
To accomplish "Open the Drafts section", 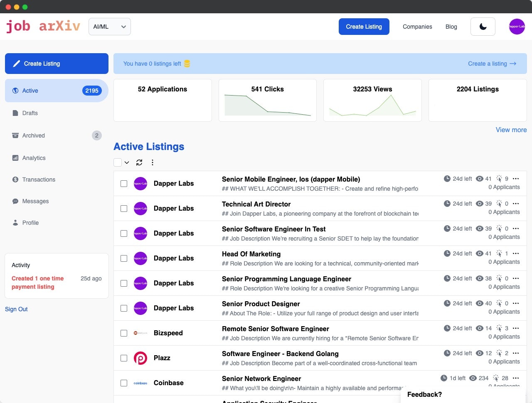I will click(x=30, y=113).
